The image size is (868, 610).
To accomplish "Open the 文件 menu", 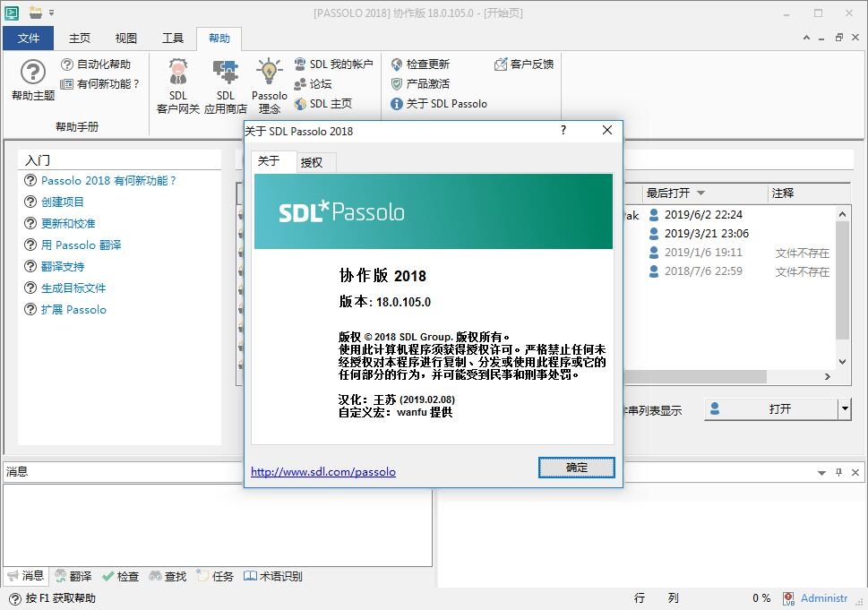I will [29, 39].
